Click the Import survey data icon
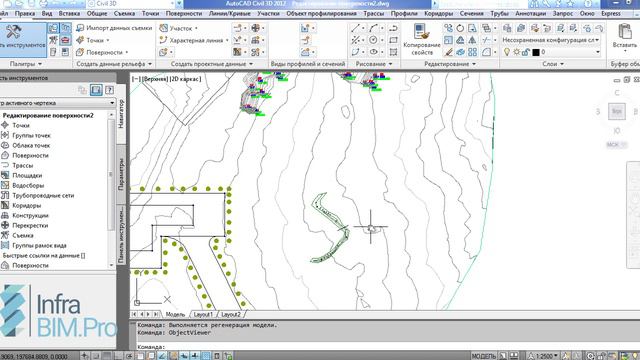Viewport: 640px width, 360px height. pos(80,28)
